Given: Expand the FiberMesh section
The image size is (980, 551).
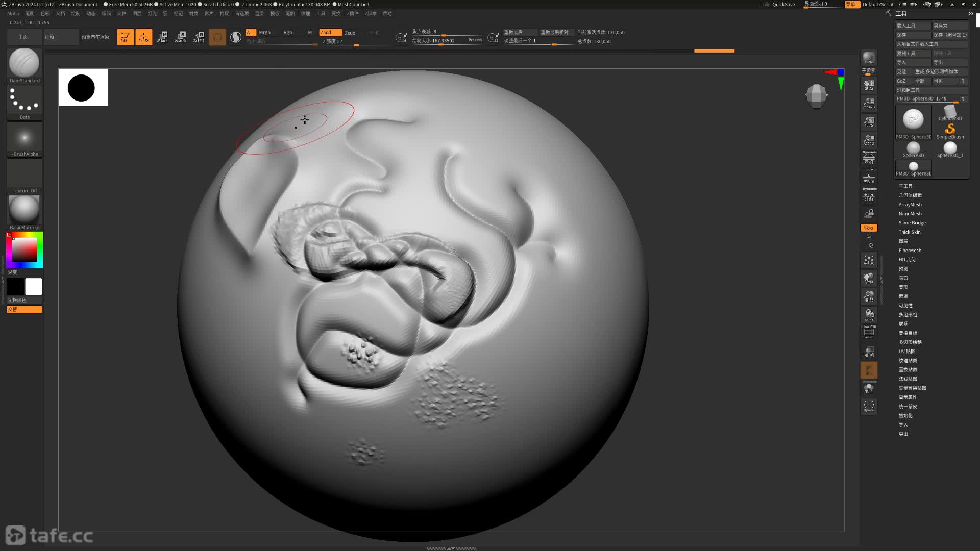Looking at the screenshot, I should coord(910,251).
